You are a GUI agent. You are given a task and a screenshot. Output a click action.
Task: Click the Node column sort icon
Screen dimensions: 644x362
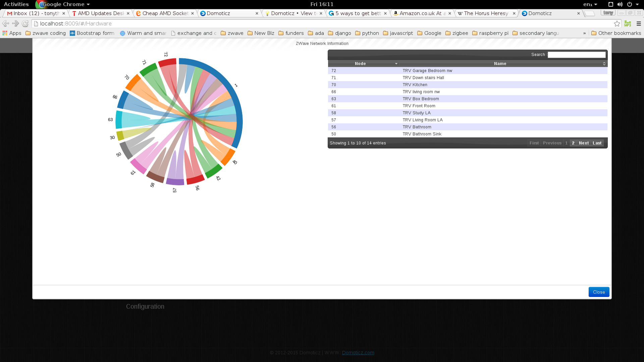coord(396,64)
